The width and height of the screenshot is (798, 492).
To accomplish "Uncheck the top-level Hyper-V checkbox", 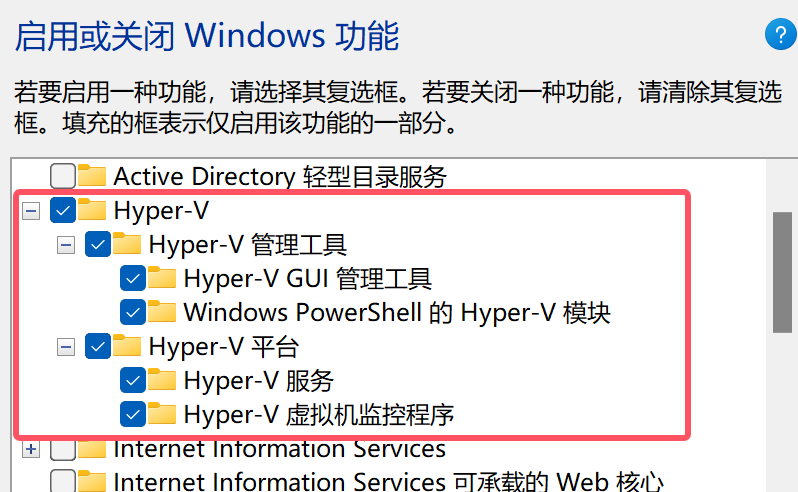I will 62,211.
